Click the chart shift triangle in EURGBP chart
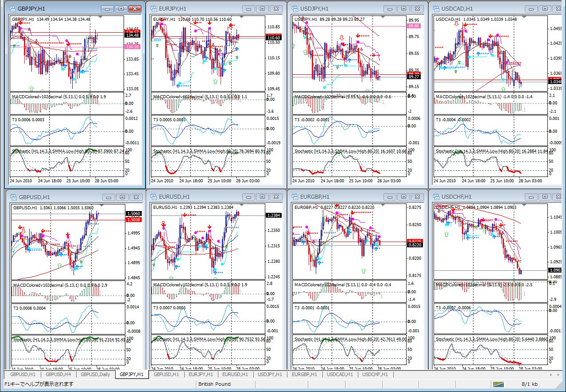Screen dimensions: 566x392 pos(383,206)
